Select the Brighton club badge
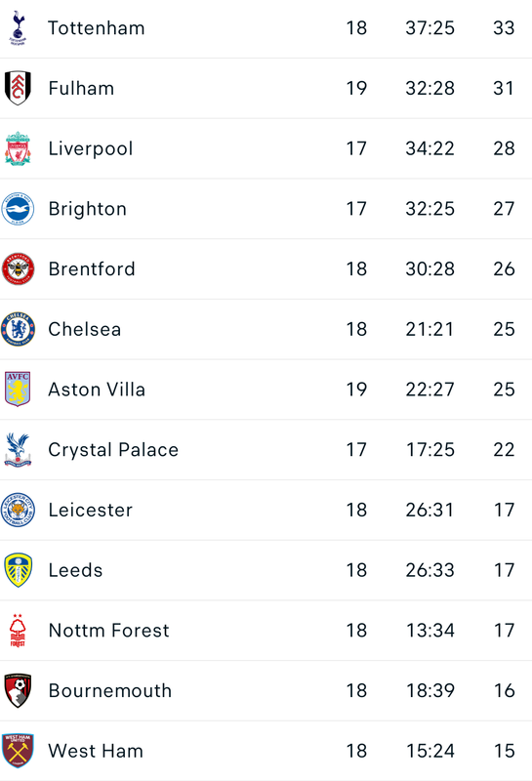 (x=18, y=209)
